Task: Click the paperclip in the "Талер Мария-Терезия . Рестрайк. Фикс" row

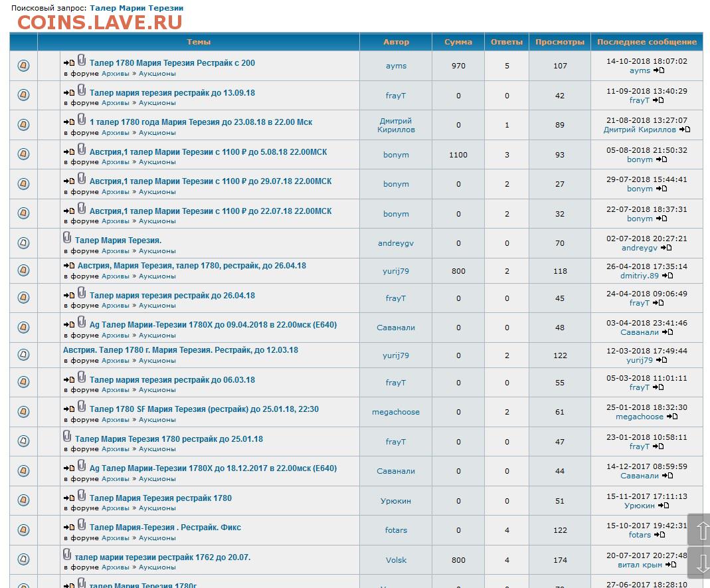Action: pos(82,524)
